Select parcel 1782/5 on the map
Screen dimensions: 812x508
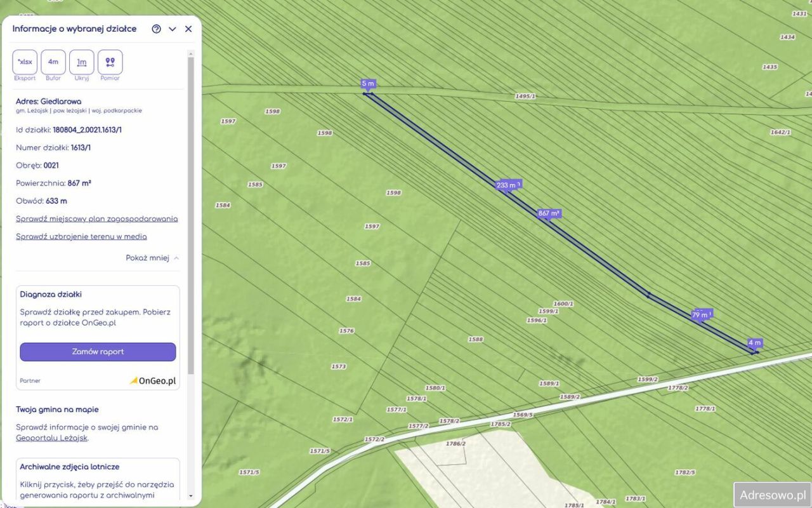tap(685, 472)
